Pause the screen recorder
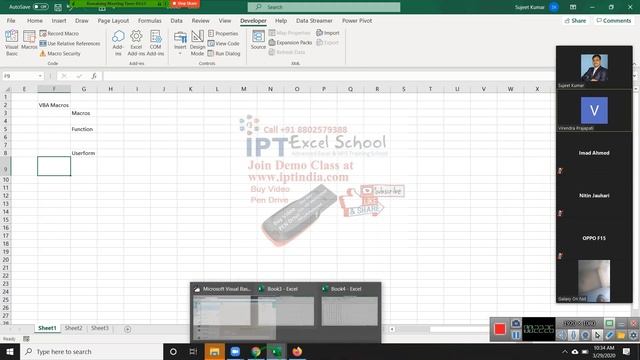640x360 pixels. [516, 335]
